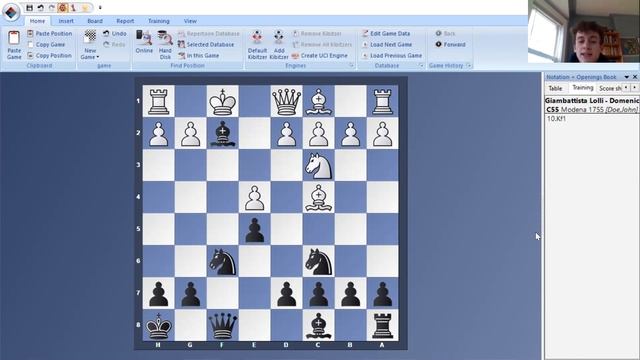
Task: Select Copy Game in Clipboard group
Action: point(46,44)
